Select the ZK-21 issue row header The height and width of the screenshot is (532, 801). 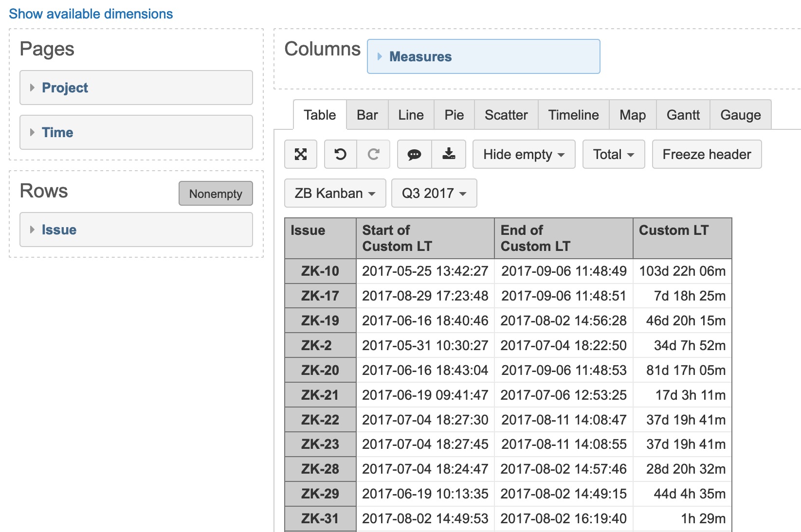pyautogui.click(x=320, y=395)
